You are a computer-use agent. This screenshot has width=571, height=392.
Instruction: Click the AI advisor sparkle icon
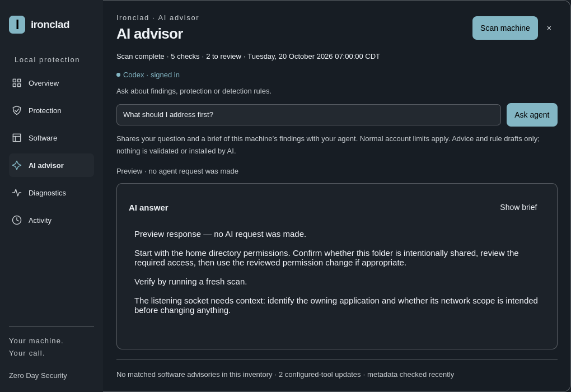pyautogui.click(x=17, y=165)
